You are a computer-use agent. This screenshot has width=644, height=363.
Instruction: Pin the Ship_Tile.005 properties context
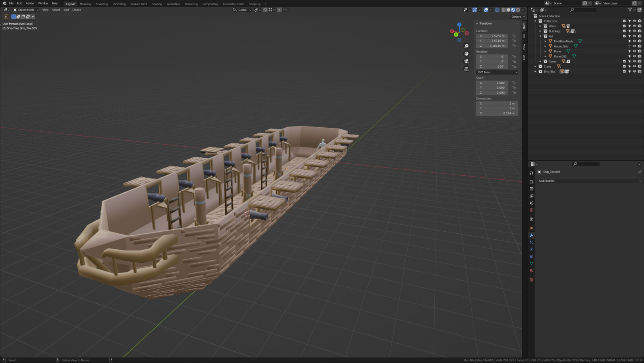[640, 172]
